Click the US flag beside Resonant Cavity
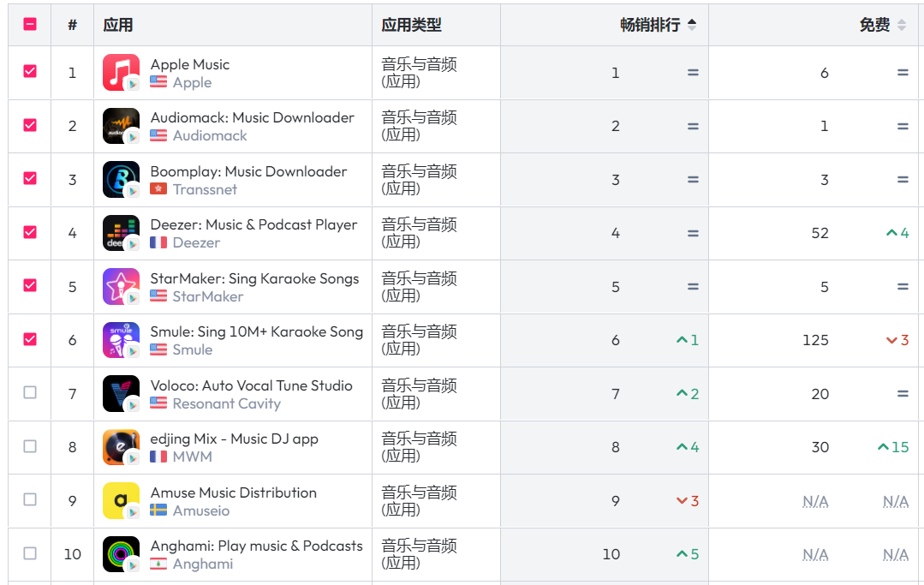This screenshot has width=924, height=585. point(158,403)
